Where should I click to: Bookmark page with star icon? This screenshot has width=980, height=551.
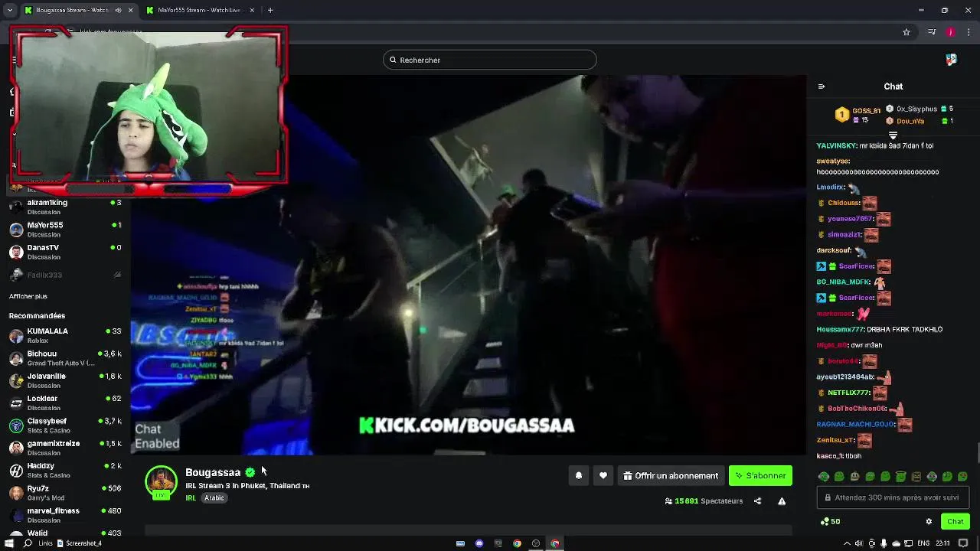(906, 32)
